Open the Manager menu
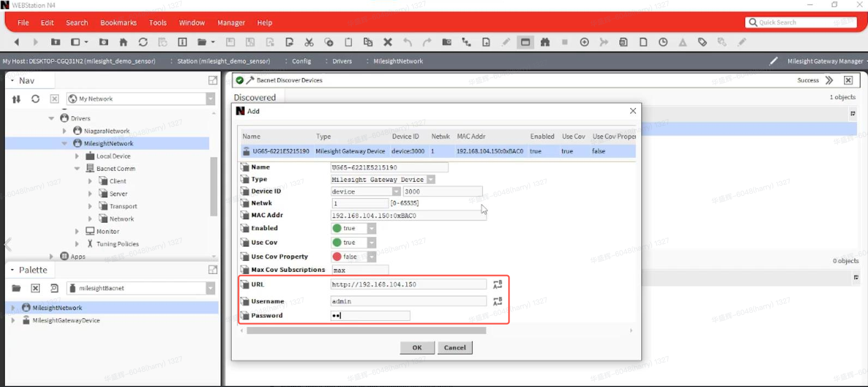 pos(231,23)
